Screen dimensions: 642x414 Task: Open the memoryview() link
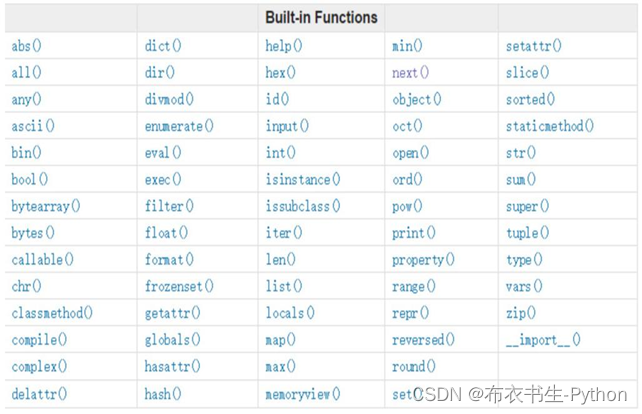click(303, 394)
